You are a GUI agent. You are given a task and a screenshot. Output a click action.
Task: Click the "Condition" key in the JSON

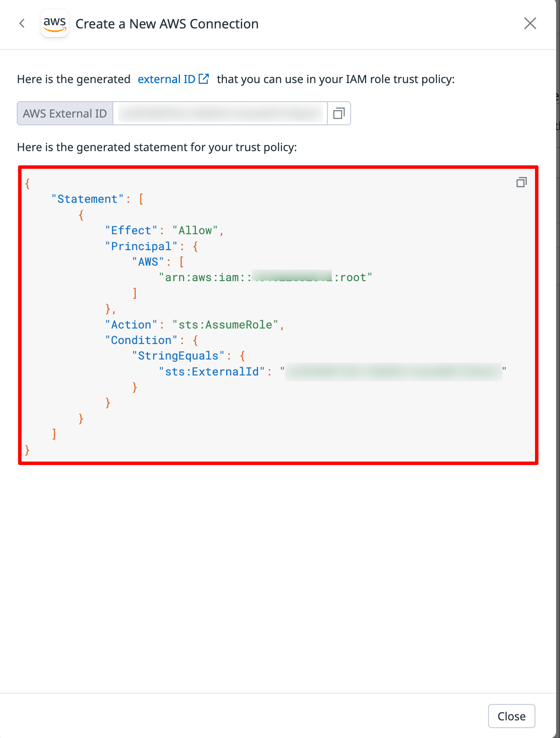pyautogui.click(x=141, y=340)
